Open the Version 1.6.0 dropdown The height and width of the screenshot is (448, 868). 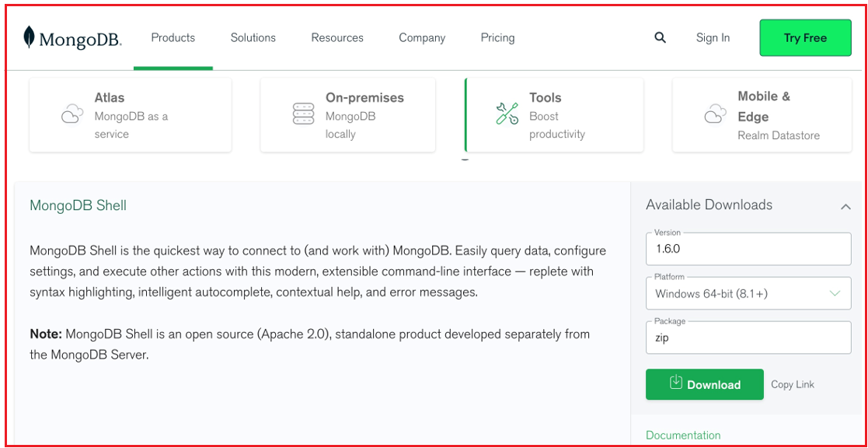coord(748,249)
